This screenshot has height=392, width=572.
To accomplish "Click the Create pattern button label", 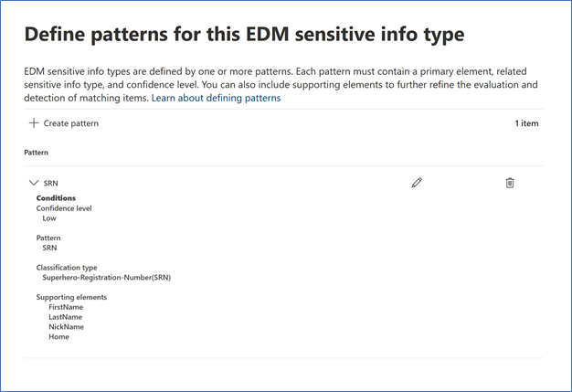I will coord(71,123).
